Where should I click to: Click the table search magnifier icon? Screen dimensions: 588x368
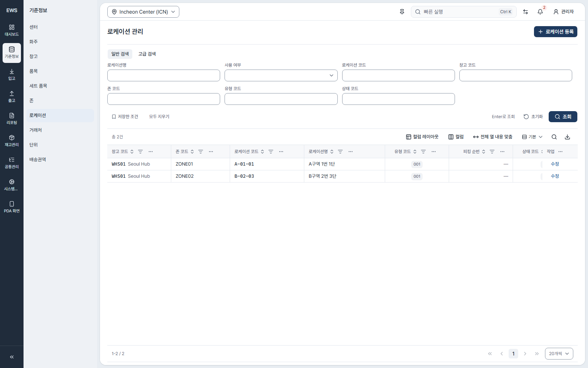[x=554, y=137]
